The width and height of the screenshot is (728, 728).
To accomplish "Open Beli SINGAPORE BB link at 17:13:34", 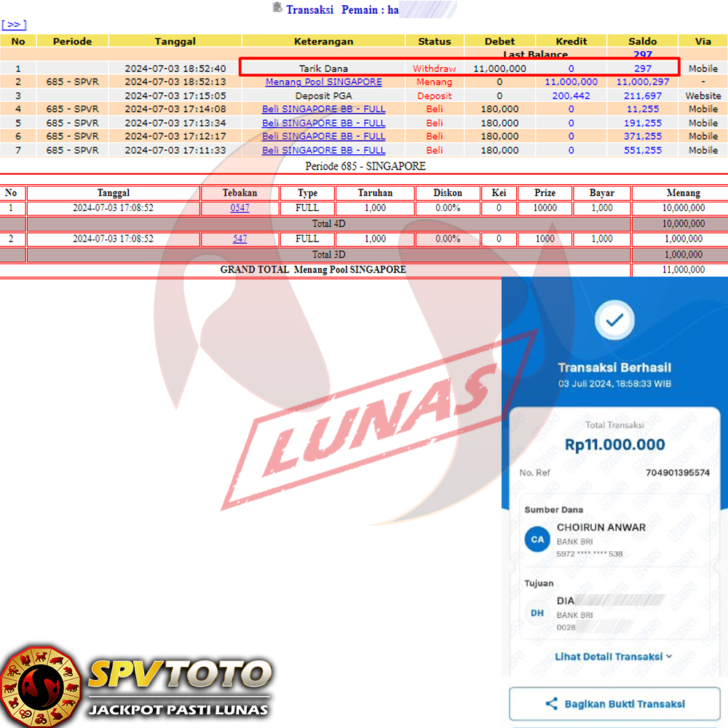I will coord(323,123).
